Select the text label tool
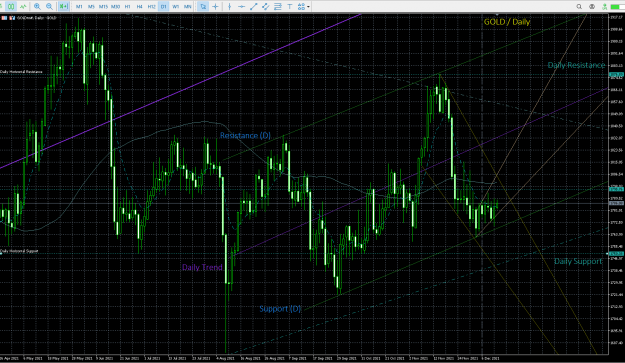Image resolution: width=625 pixels, height=363 pixels. (290, 6)
